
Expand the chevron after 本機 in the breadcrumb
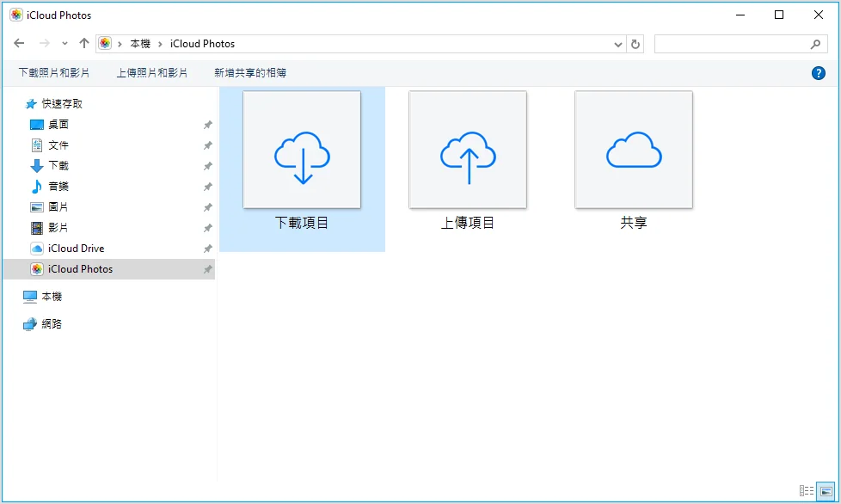(x=160, y=44)
